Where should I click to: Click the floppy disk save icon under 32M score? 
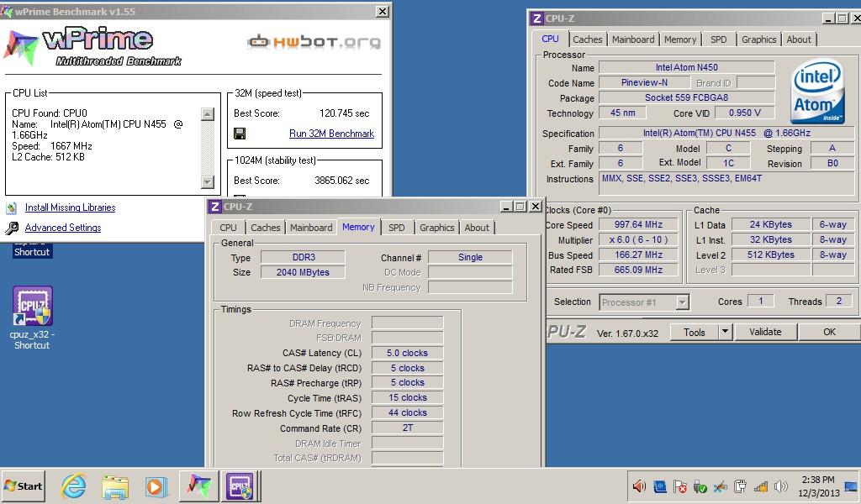point(240,134)
